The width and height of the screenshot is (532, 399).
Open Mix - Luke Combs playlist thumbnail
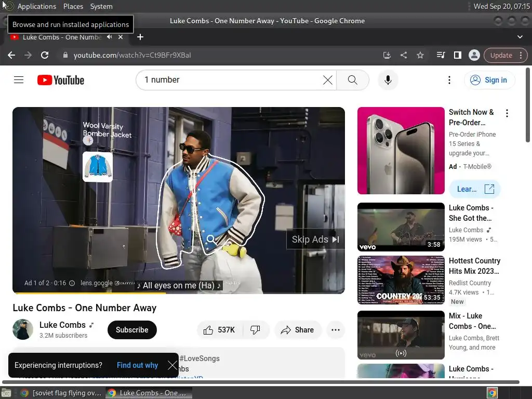pos(401,335)
